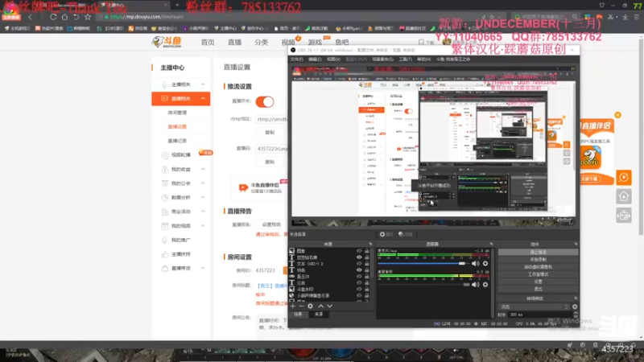This screenshot has height=362, width=644.
Task: Click 开始录制 button in OBS controls
Action: (x=538, y=260)
